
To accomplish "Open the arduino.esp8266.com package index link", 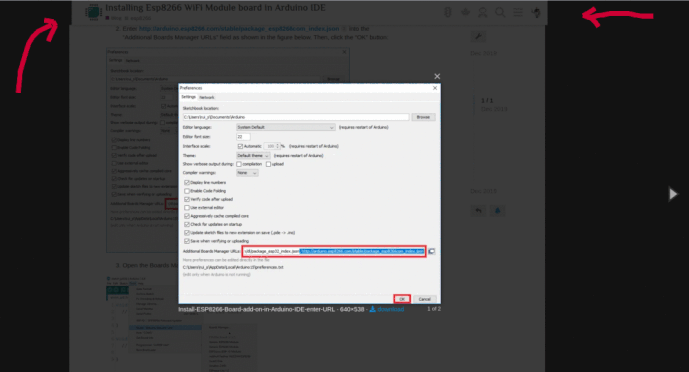I will click(239, 29).
